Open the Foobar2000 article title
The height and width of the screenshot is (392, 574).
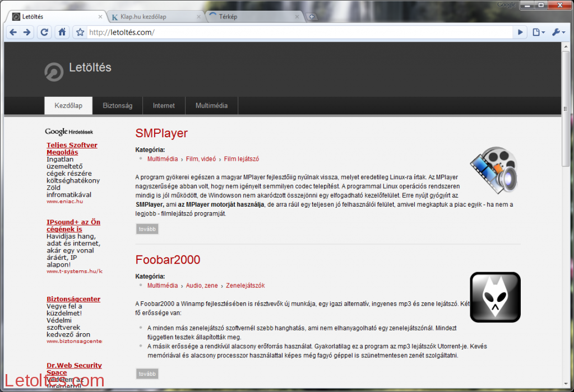click(x=168, y=260)
